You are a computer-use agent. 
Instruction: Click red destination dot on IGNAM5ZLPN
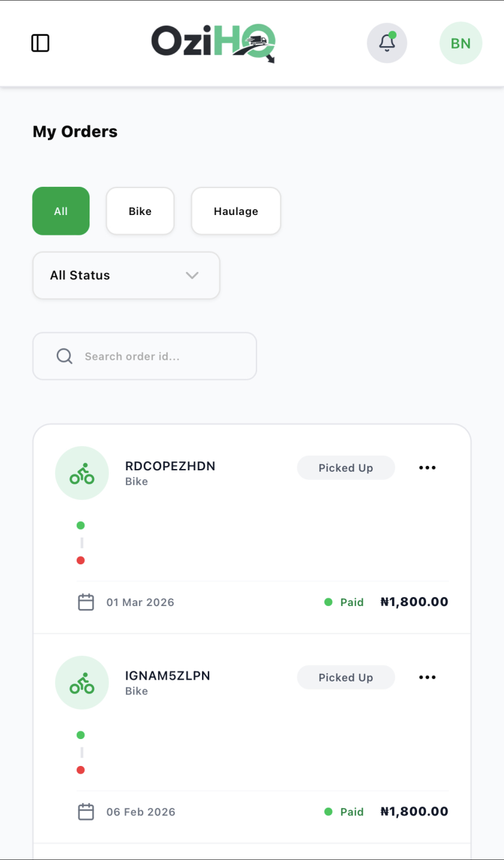coord(81,770)
